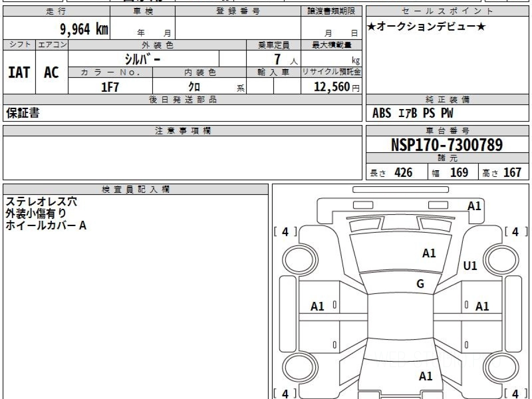Click the 検査員記入欄 header
This screenshot has height=399, width=532.
(x=136, y=189)
